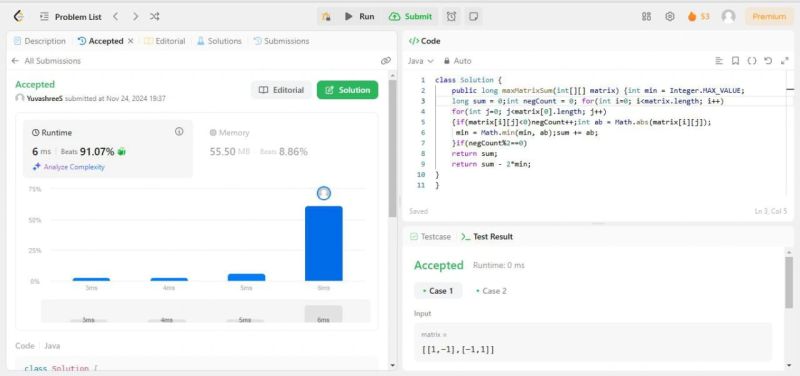Open the LeetCode home logo
800x376 pixels.
18,16
